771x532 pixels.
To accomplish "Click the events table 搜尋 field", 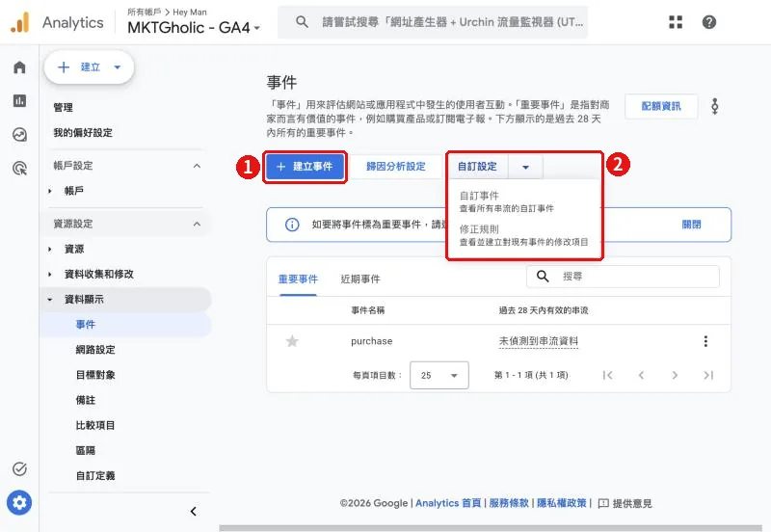I will pyautogui.click(x=623, y=277).
